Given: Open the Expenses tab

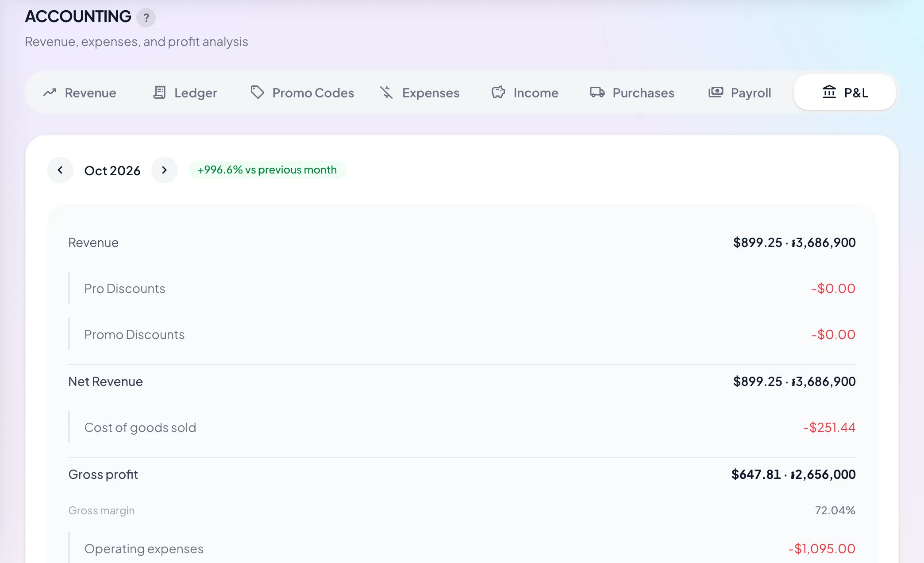Looking at the screenshot, I should [x=420, y=93].
